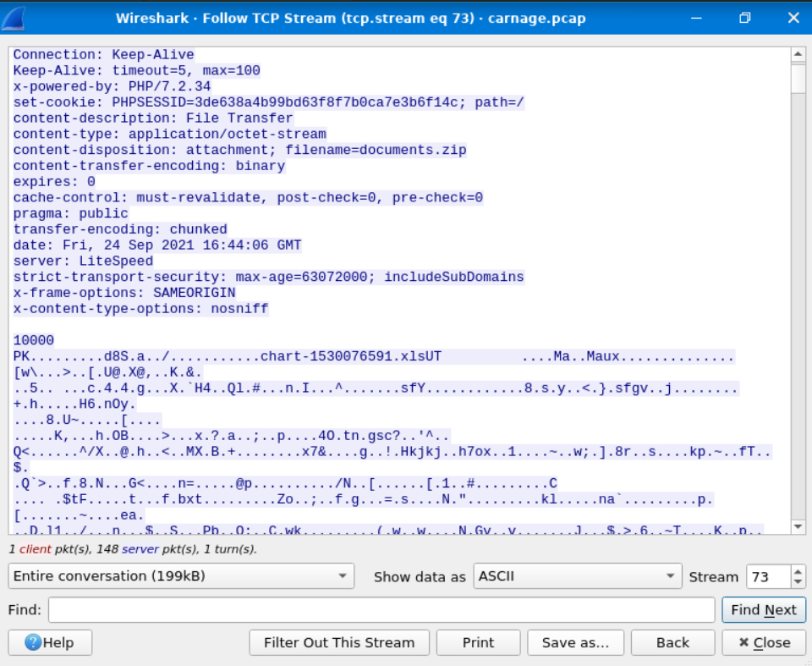The width and height of the screenshot is (812, 666).
Task: Click the vertical scrollbar thumb
Action: pos(798,78)
